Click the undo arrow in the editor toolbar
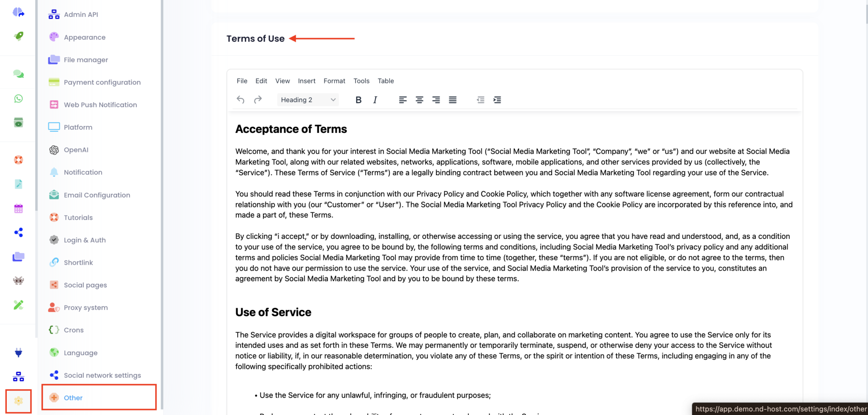The image size is (868, 415). [x=241, y=100]
